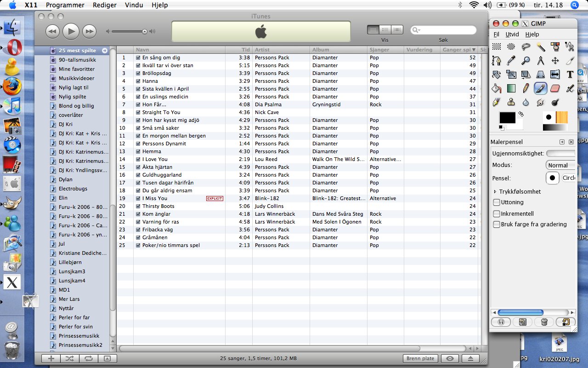Screen dimensions: 588x368
Task: Open the Rediger menu in menu bar
Action: 104,5
